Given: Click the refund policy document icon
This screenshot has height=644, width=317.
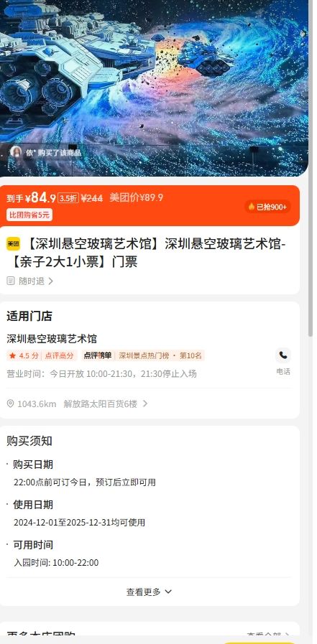Looking at the screenshot, I should click(11, 281).
